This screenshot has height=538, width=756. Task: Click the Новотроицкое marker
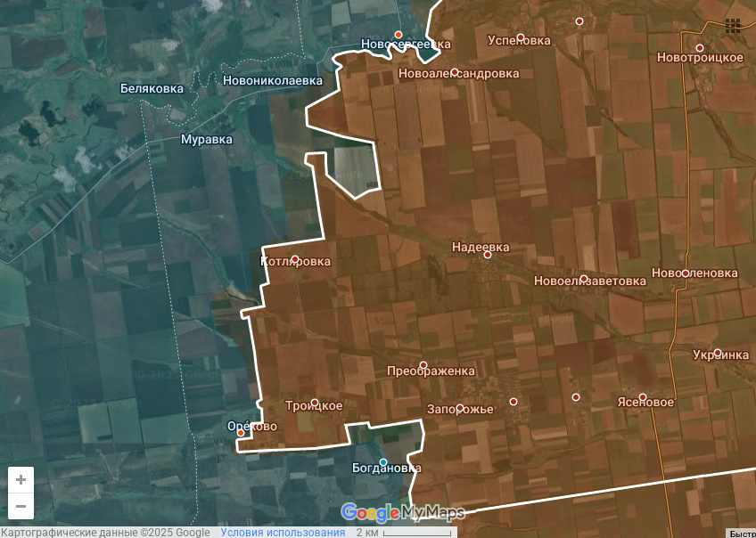(x=700, y=48)
